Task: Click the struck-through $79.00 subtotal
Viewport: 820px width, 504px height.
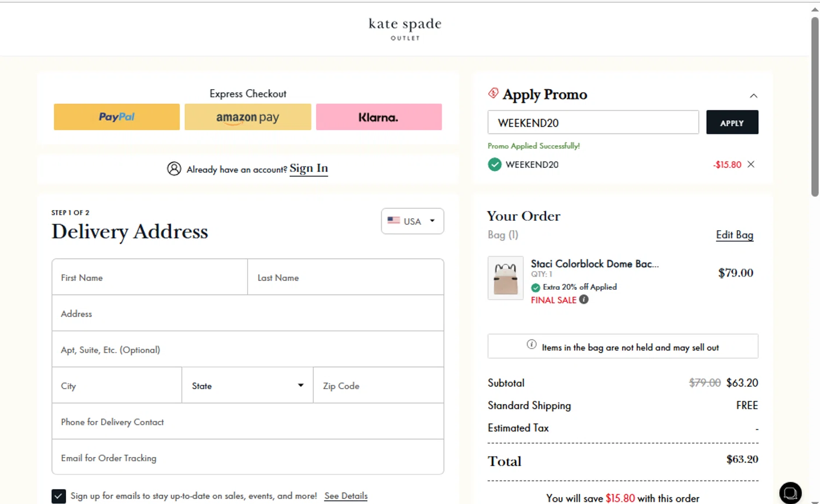Action: (705, 383)
